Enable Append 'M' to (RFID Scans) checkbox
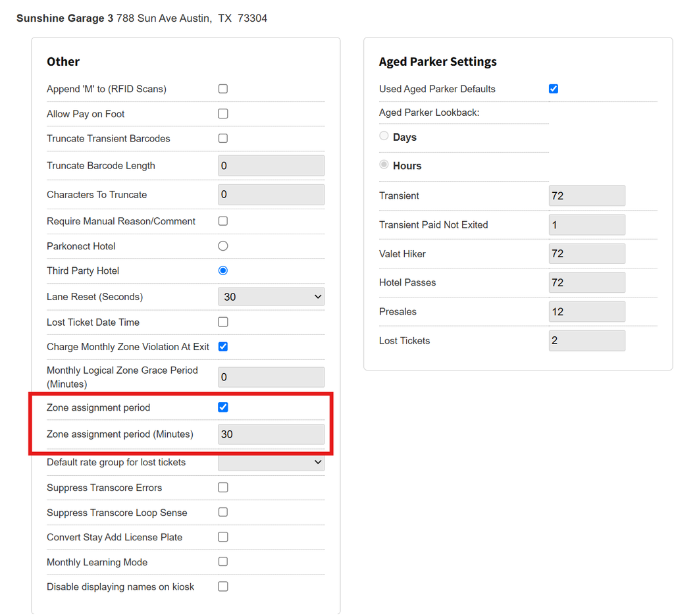The width and height of the screenshot is (674, 616). 222,89
